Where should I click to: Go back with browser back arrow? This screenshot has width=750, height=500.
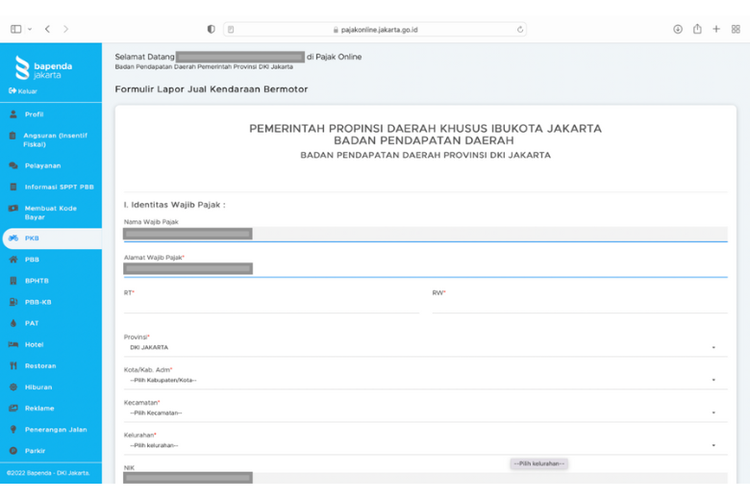point(48,30)
